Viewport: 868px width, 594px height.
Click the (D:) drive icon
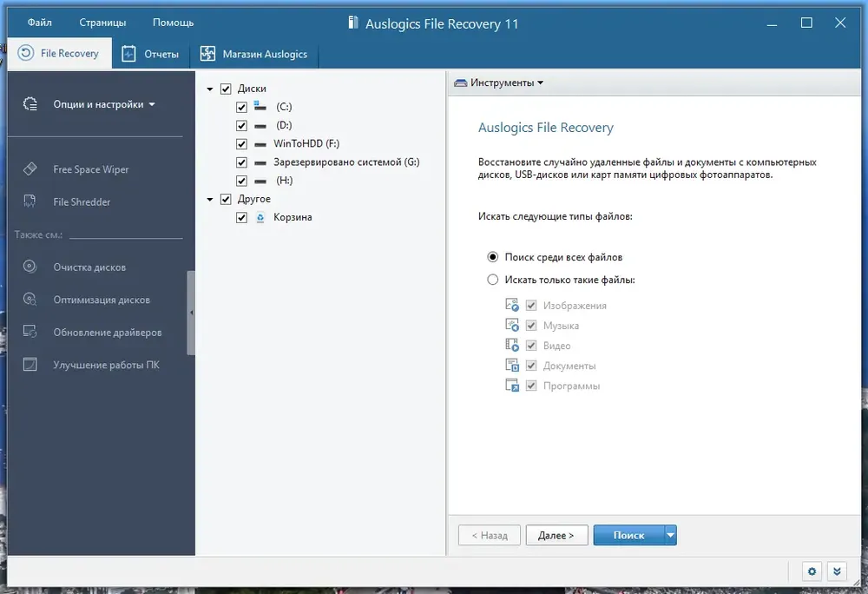click(260, 126)
